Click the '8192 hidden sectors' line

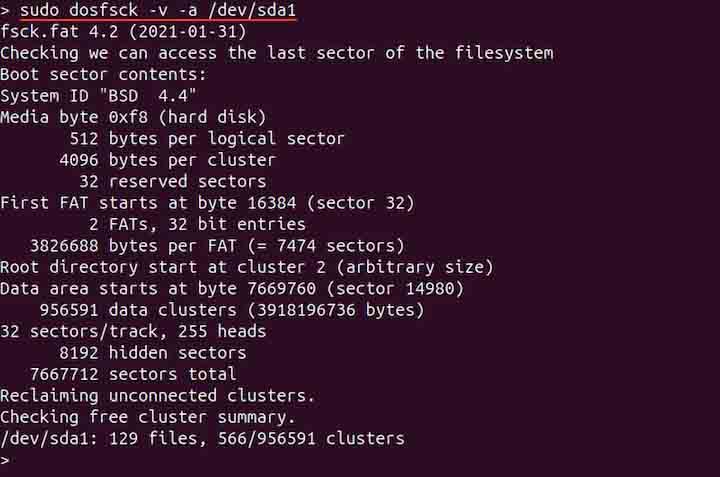(152, 352)
